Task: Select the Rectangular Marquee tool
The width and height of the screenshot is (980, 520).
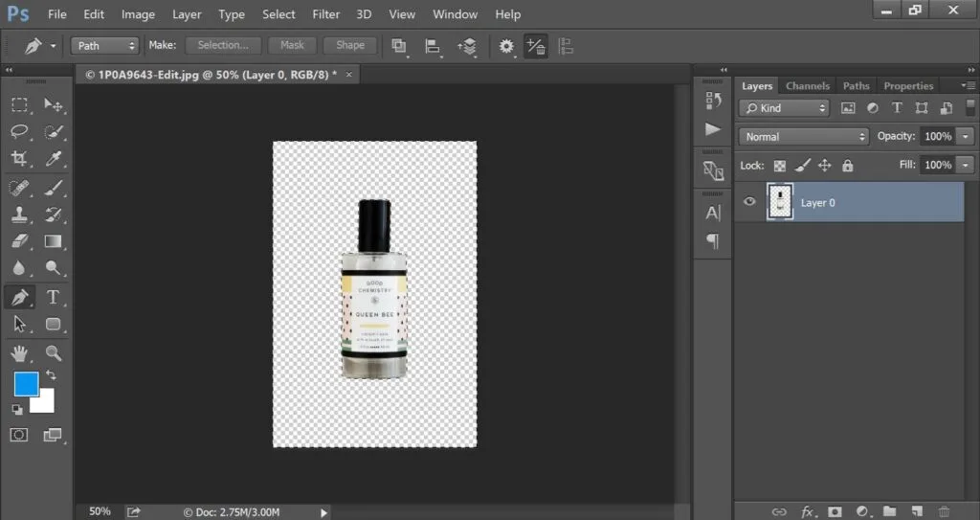Action: (x=20, y=104)
